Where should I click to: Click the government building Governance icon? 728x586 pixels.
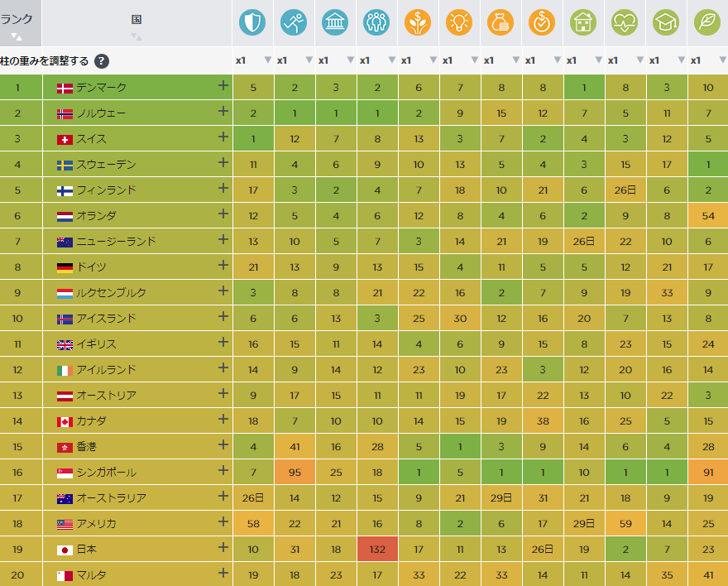(x=335, y=22)
